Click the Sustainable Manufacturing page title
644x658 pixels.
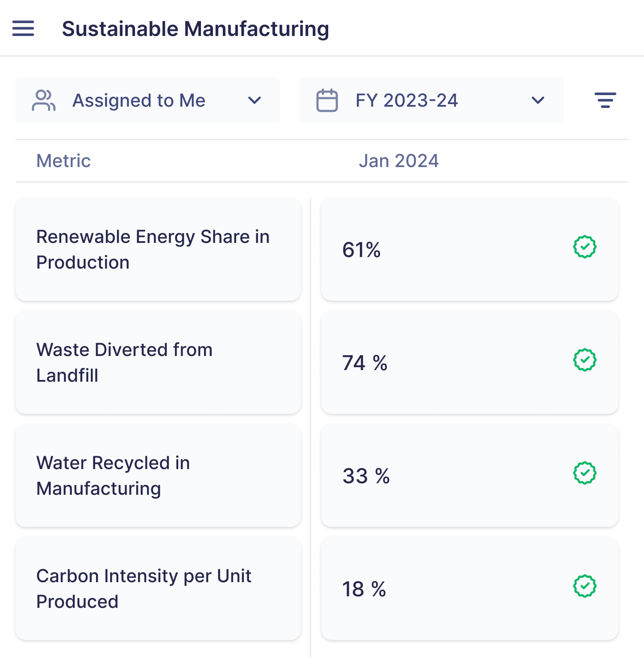pyautogui.click(x=195, y=29)
